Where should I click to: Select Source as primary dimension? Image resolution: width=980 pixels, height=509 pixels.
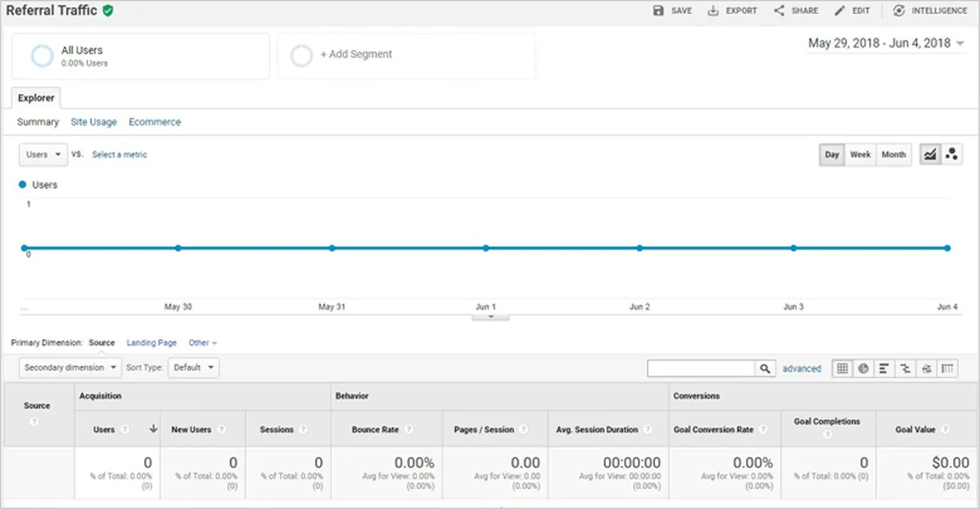(x=101, y=343)
